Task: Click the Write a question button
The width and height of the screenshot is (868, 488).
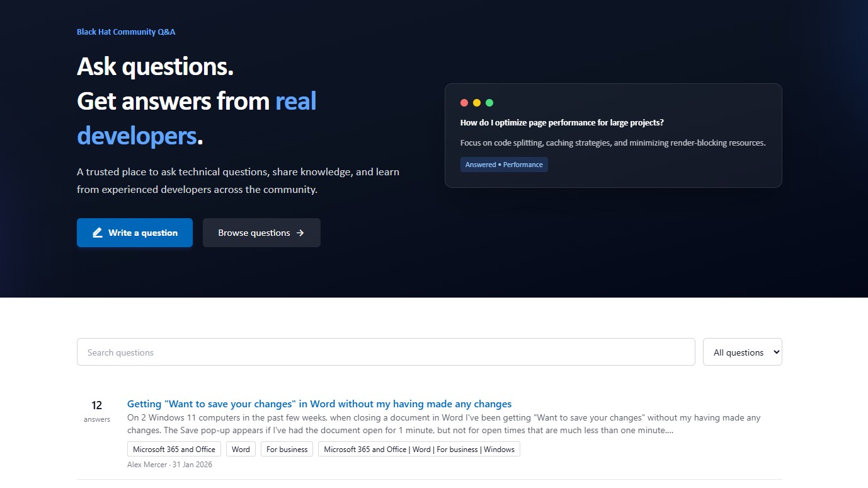Action: [x=134, y=232]
